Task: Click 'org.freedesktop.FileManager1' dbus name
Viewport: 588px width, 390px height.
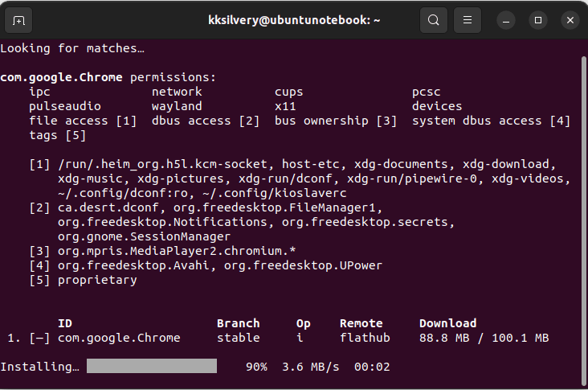Action: point(274,208)
